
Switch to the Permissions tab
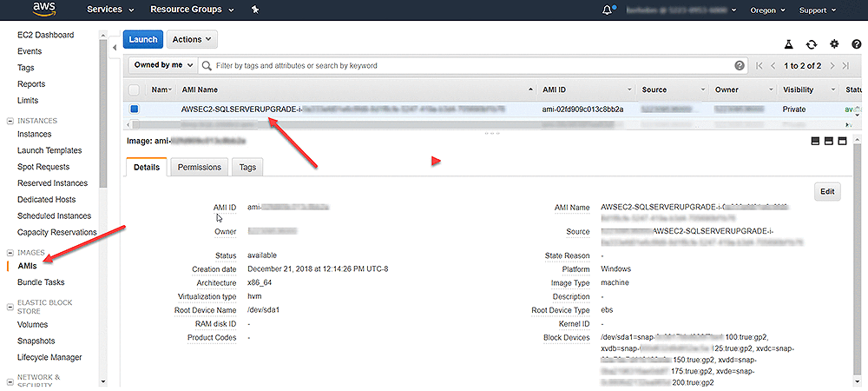point(200,167)
